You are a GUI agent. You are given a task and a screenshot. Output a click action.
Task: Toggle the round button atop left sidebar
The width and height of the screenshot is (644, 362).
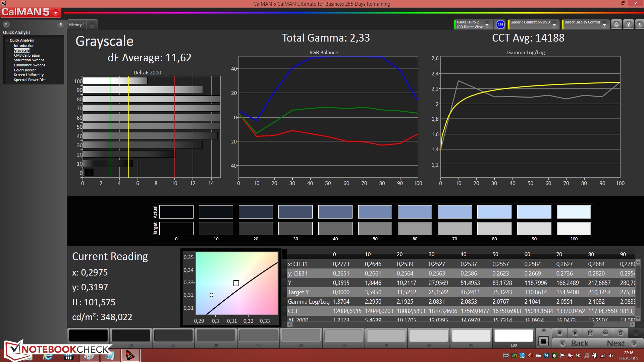[x=6, y=24]
